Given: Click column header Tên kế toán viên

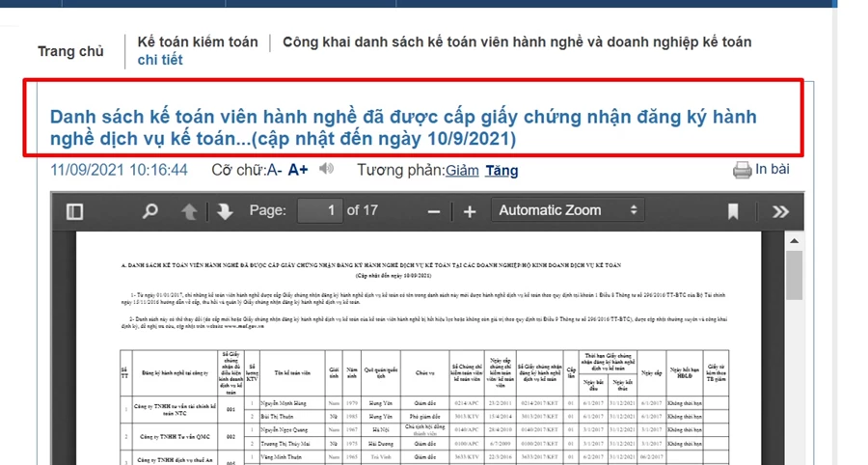Looking at the screenshot, I should 292,373.
